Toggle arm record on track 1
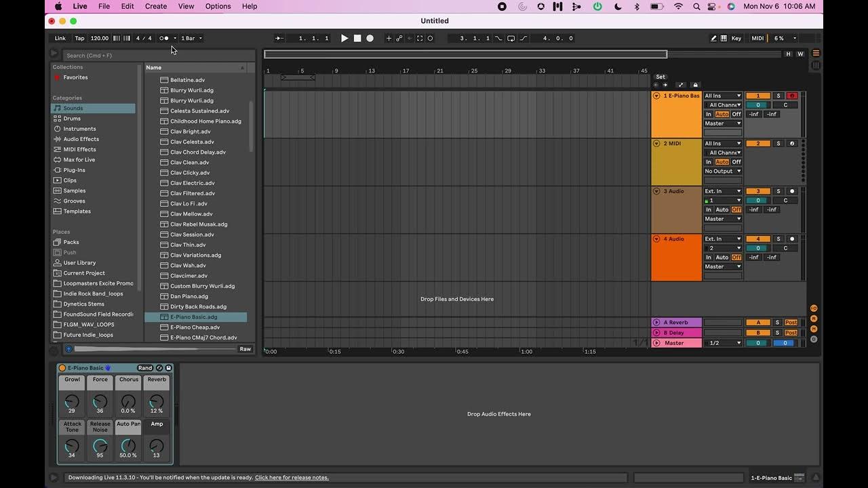 [x=791, y=96]
